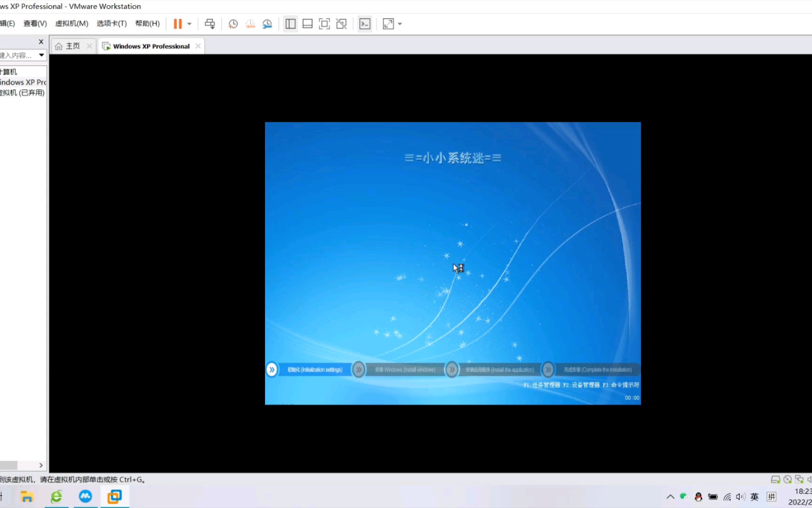Expand the library search dropdown arrow
The image size is (812, 508).
pyautogui.click(x=41, y=56)
